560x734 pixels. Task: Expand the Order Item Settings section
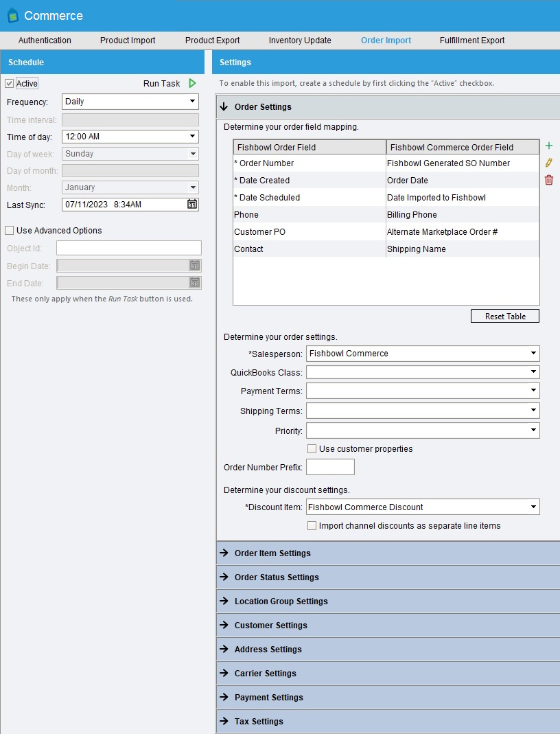(x=272, y=553)
